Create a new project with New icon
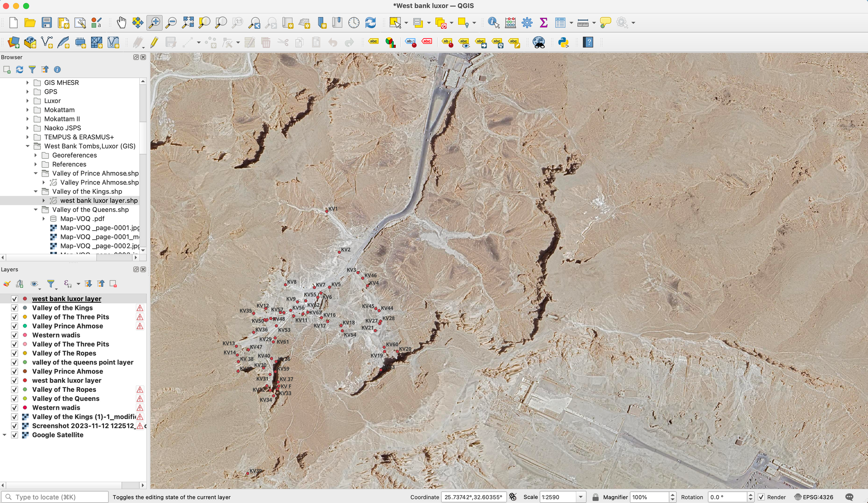The width and height of the screenshot is (868, 503). [x=13, y=23]
